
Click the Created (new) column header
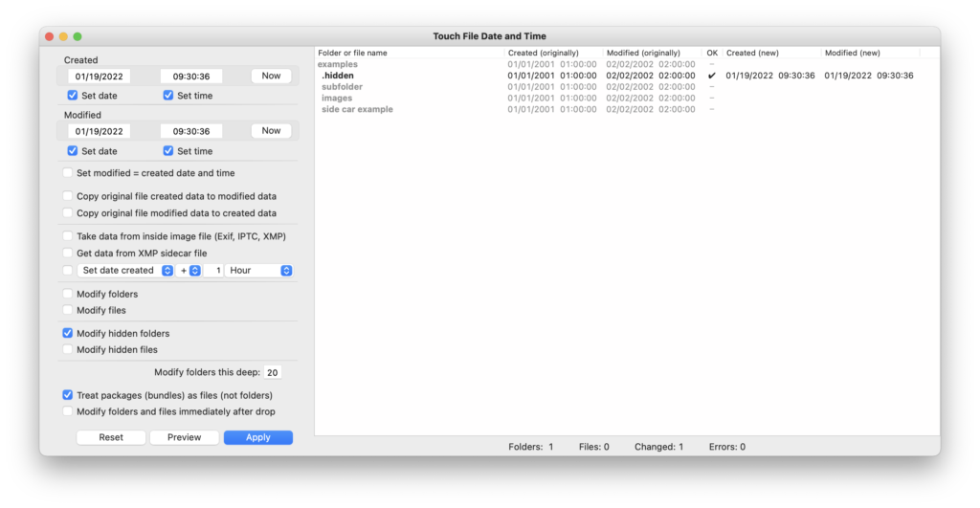[x=771, y=54]
